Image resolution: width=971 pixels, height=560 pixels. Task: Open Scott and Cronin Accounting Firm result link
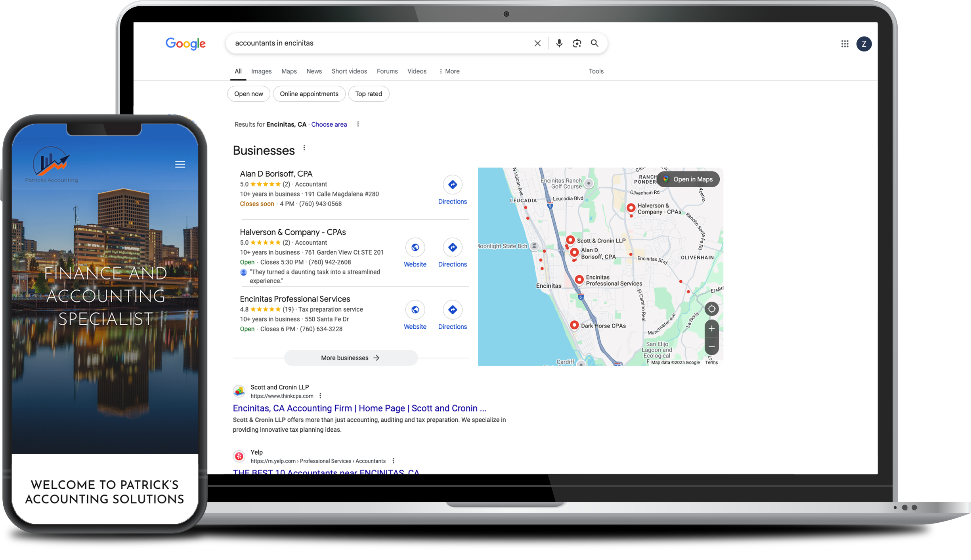[359, 408]
